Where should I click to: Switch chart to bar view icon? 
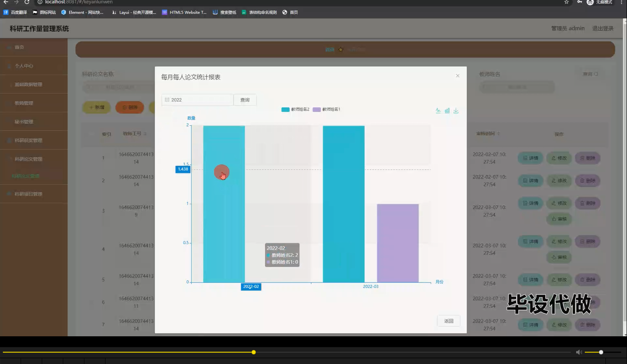coord(447,110)
